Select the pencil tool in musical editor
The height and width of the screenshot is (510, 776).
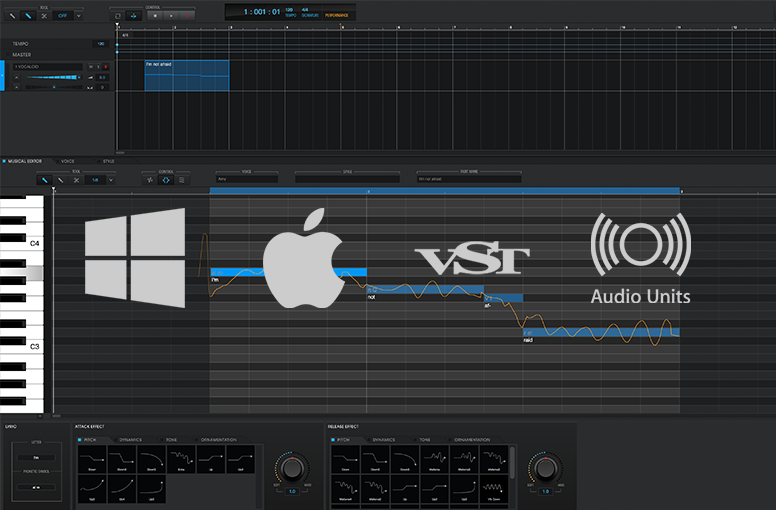[x=45, y=180]
